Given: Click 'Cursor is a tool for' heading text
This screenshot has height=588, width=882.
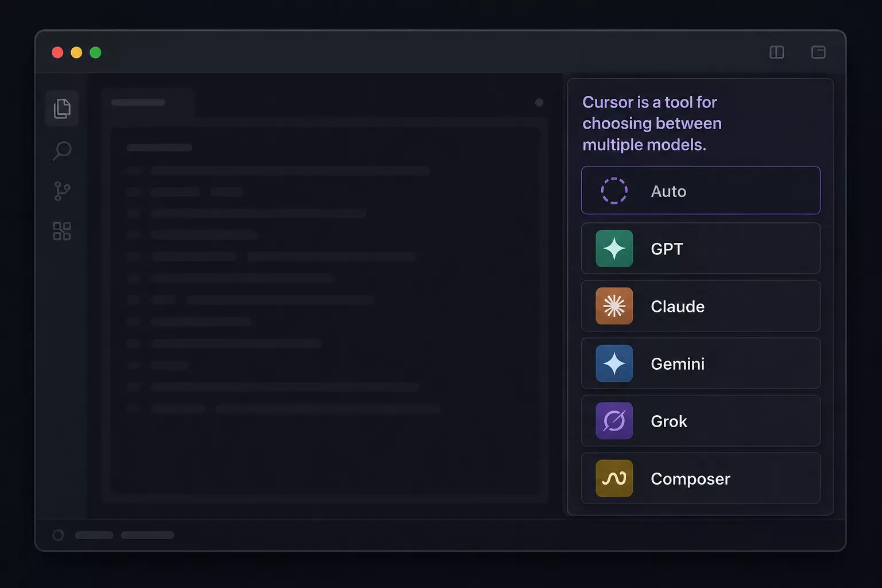Looking at the screenshot, I should point(649,102).
